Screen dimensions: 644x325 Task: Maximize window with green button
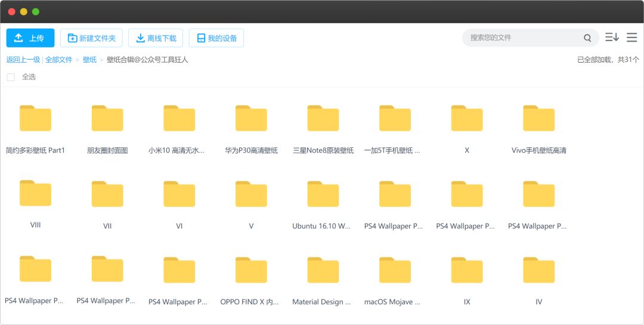(36, 11)
